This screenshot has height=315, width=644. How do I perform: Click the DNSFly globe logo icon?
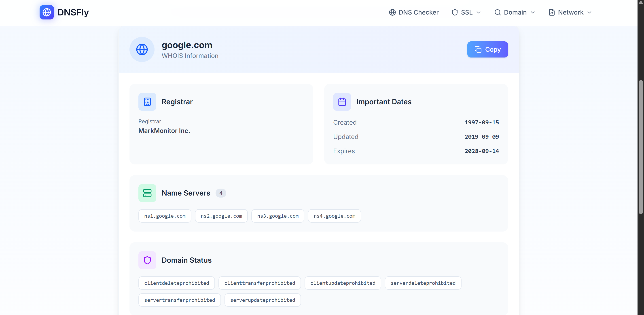click(x=47, y=12)
